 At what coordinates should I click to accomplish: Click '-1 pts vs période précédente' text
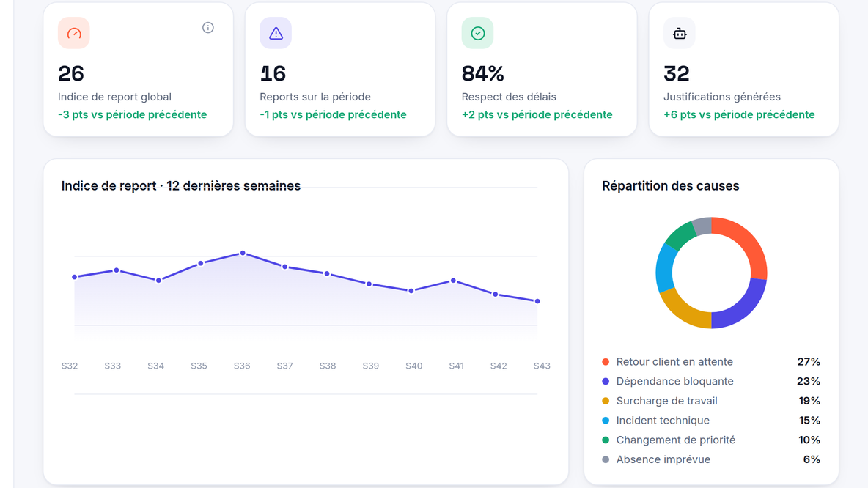(334, 114)
